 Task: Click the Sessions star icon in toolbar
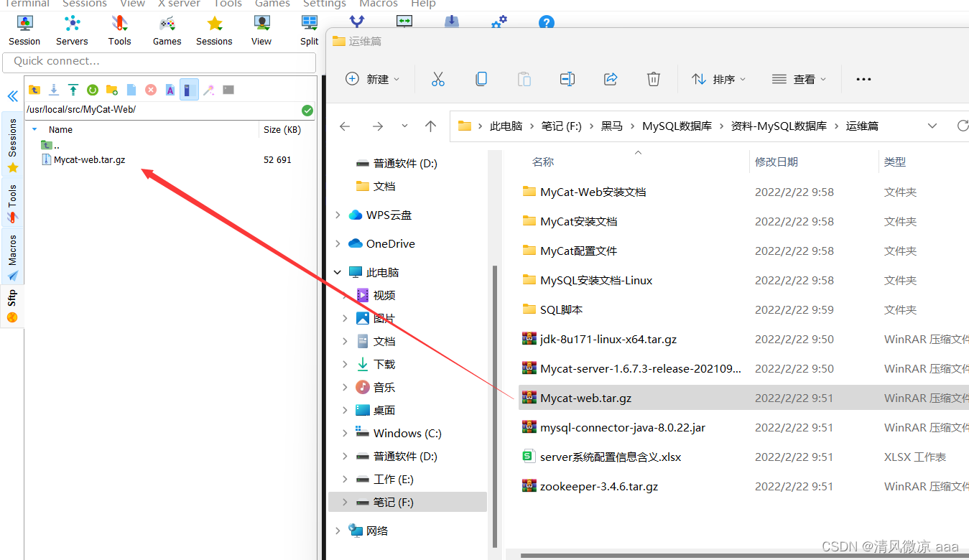214,30
